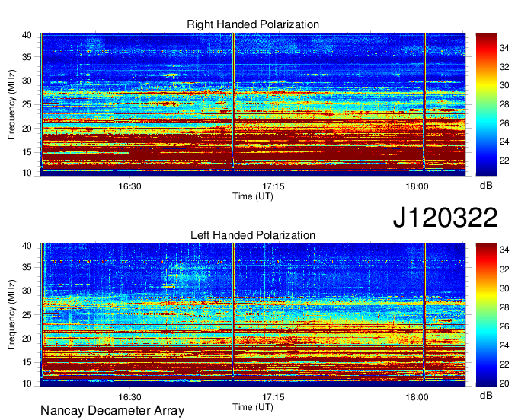Viewport: 518px width, 420px height.
Task: Click inside the Right Handed Polarization spectrogram
Action: pos(253,104)
